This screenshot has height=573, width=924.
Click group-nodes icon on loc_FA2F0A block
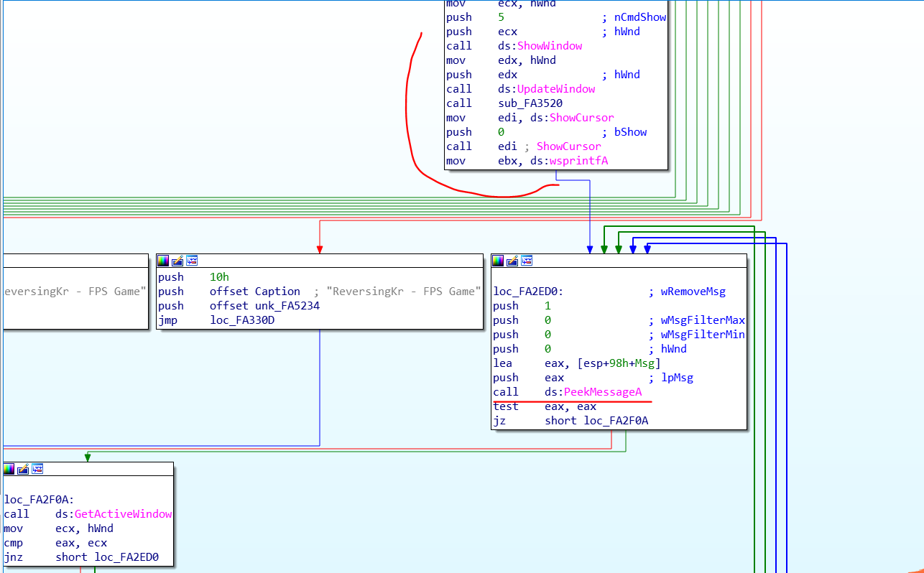(x=37, y=469)
